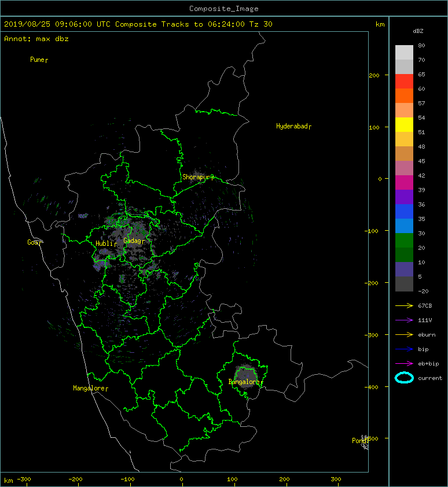Image resolution: width=448 pixels, height=487 pixels.
Task: Click the dark orange 60 dBZ swatch
Action: tap(404, 95)
